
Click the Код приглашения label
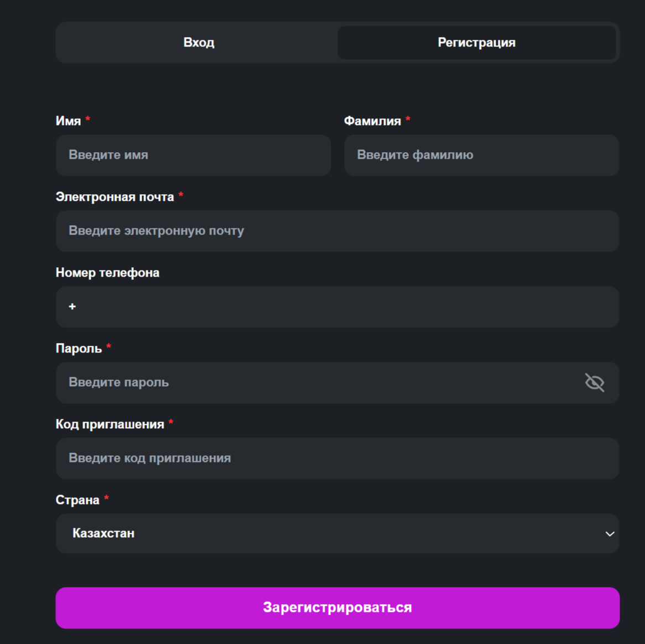pyautogui.click(x=110, y=424)
